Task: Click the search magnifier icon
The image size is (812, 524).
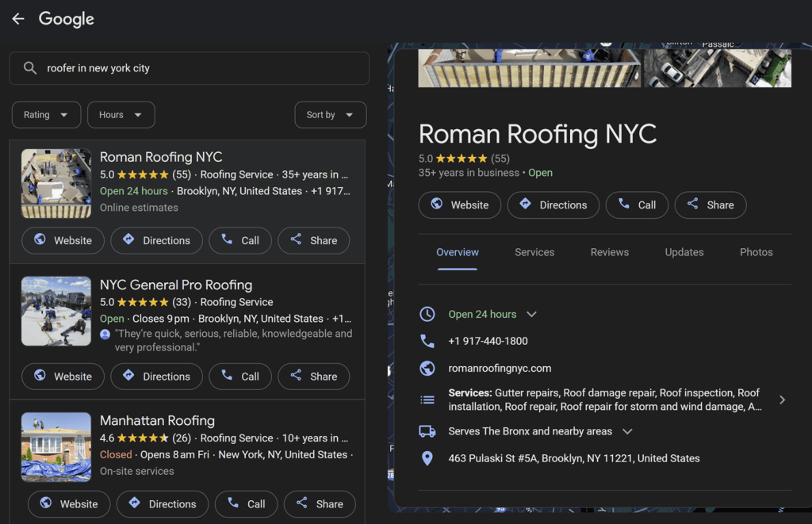Action: tap(30, 68)
